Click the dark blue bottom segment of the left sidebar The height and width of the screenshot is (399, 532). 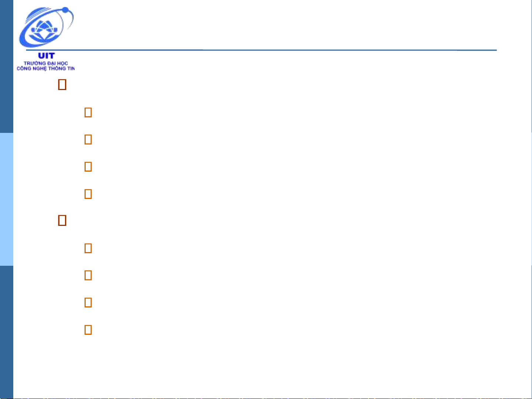[6, 332]
